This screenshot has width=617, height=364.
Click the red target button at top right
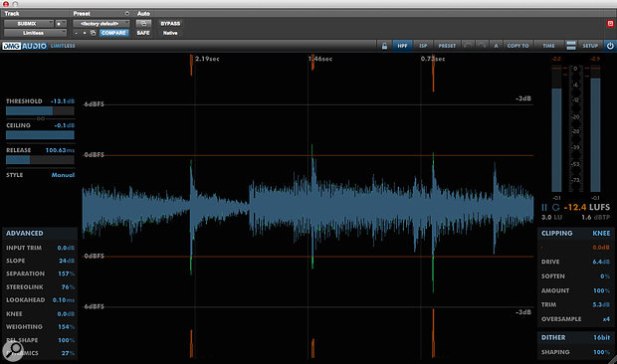click(x=610, y=24)
